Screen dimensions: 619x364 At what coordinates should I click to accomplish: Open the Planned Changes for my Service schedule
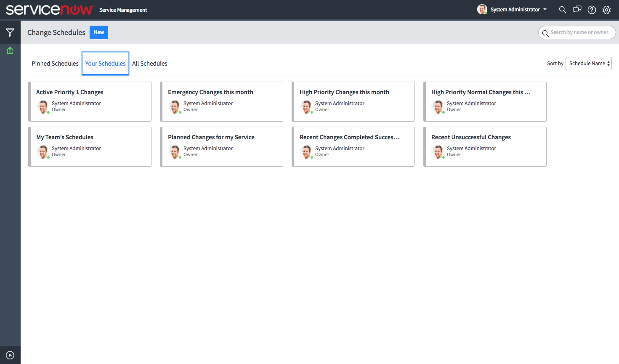[221, 146]
